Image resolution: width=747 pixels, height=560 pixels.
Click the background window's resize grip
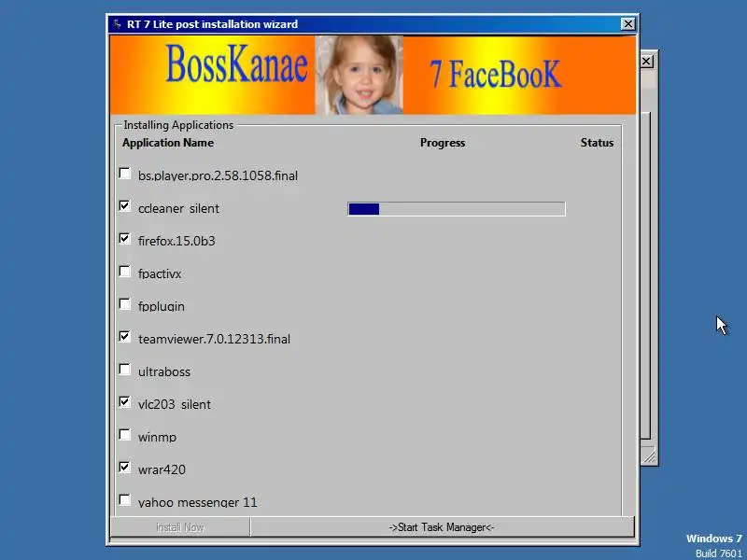point(649,455)
